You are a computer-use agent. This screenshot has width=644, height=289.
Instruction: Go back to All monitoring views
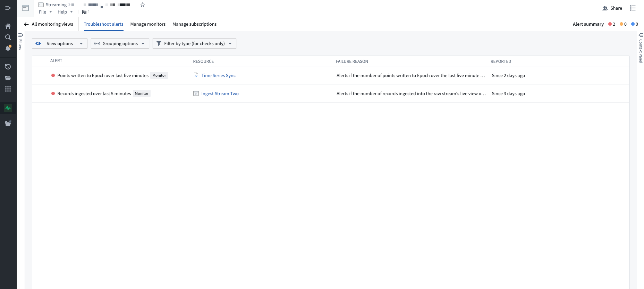pyautogui.click(x=49, y=24)
